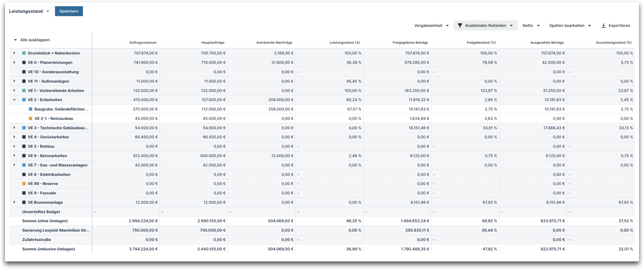Expand the VE 3 - Technische Gebäudeau... row
This screenshot has height=269, width=644.
point(14,128)
